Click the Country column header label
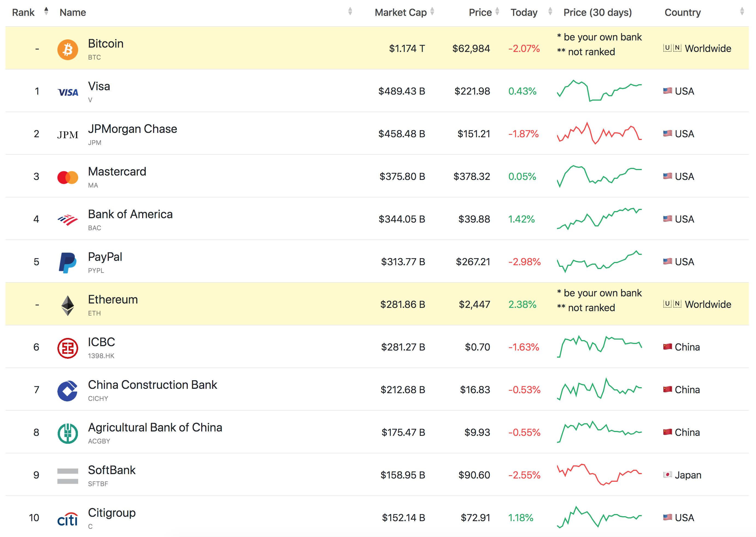The height and width of the screenshot is (537, 756). [683, 13]
